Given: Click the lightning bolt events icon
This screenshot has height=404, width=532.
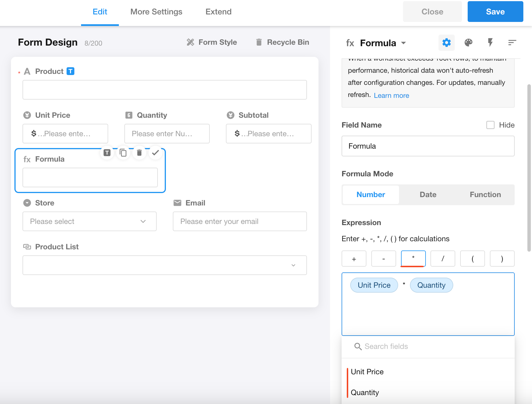Looking at the screenshot, I should pos(490,43).
